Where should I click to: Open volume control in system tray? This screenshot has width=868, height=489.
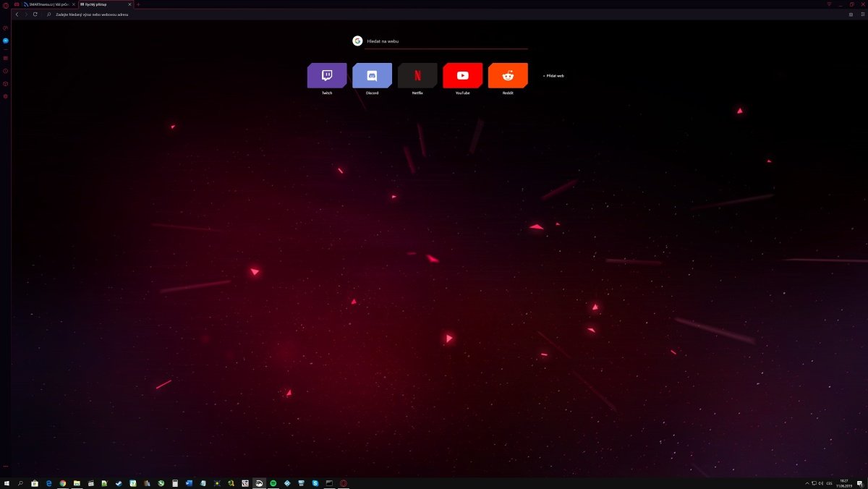pyautogui.click(x=822, y=482)
